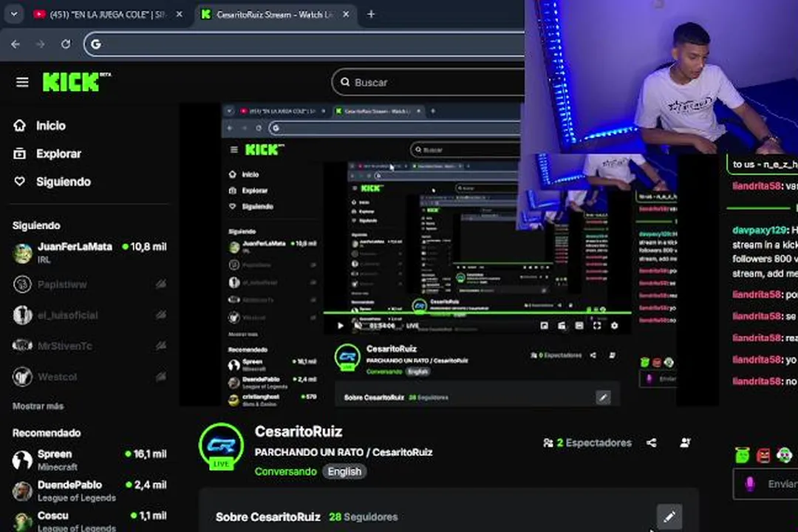Click the pinned message at top of chat
This screenshot has height=532, width=798.
tap(762, 164)
